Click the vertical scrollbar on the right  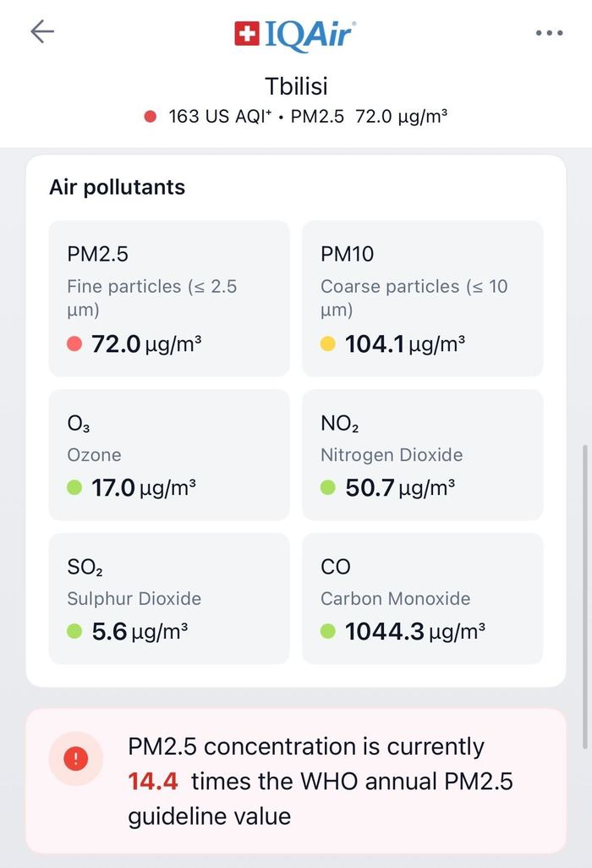(584, 592)
